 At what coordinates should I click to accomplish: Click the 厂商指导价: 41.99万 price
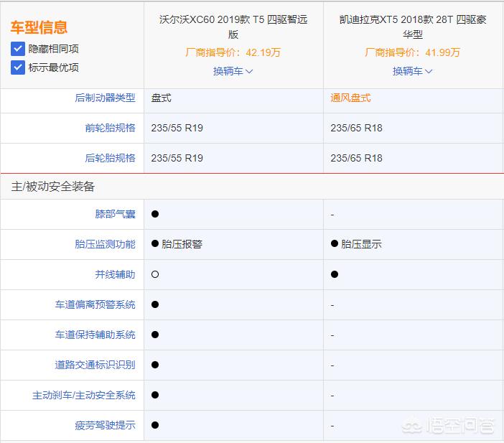click(x=412, y=52)
